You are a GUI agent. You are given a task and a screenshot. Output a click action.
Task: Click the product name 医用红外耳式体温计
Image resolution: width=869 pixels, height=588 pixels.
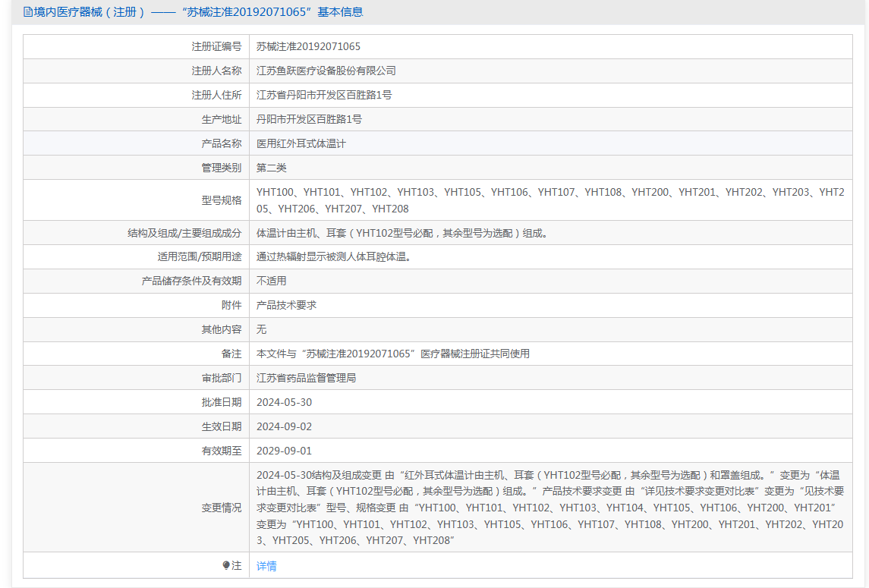[301, 143]
